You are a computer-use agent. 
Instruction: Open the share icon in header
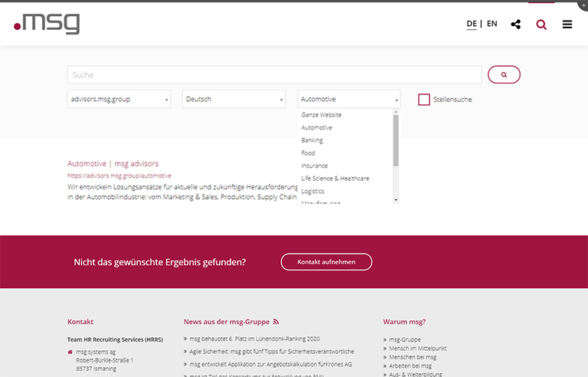point(515,25)
